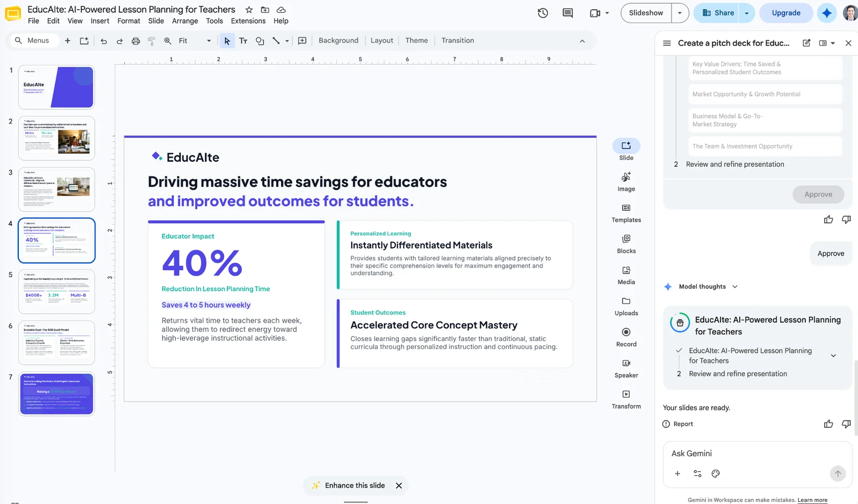Click the paint format icon

tap(152, 41)
